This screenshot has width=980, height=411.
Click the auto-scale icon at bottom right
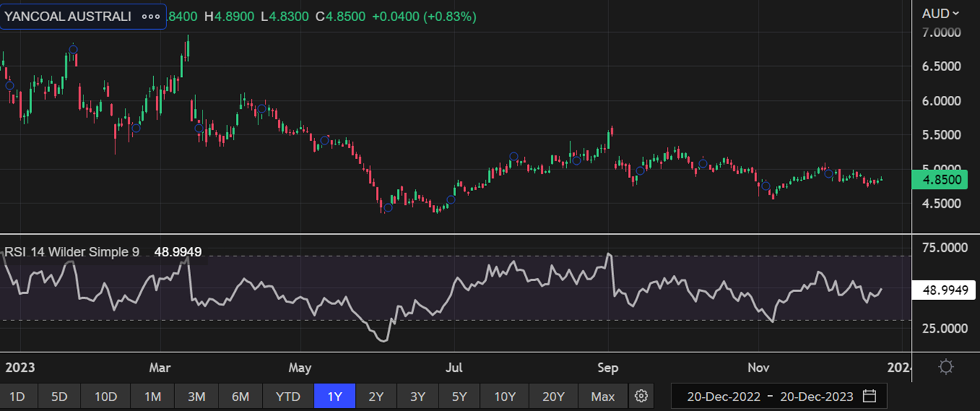(946, 367)
